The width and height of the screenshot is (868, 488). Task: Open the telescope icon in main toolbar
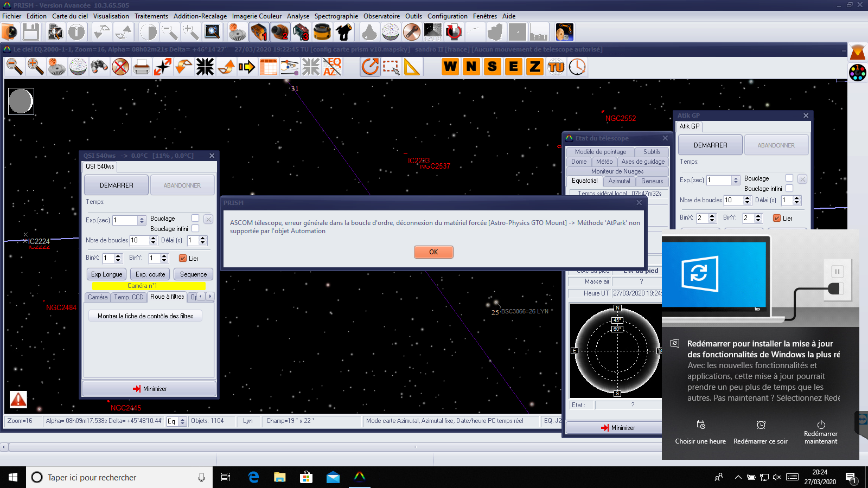point(343,32)
